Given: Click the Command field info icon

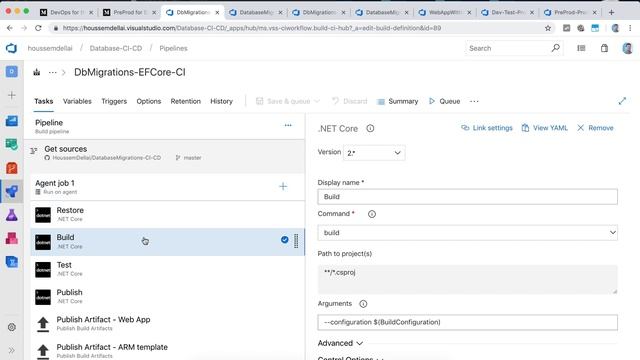Looking at the screenshot, I should 372,214.
